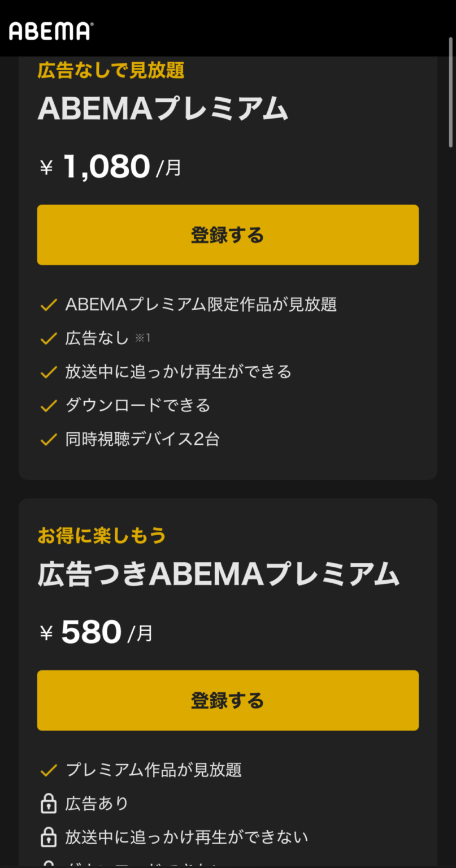Click the lock icon next to 広告あり
Viewport: 456px width, 868px height.
coord(47,803)
